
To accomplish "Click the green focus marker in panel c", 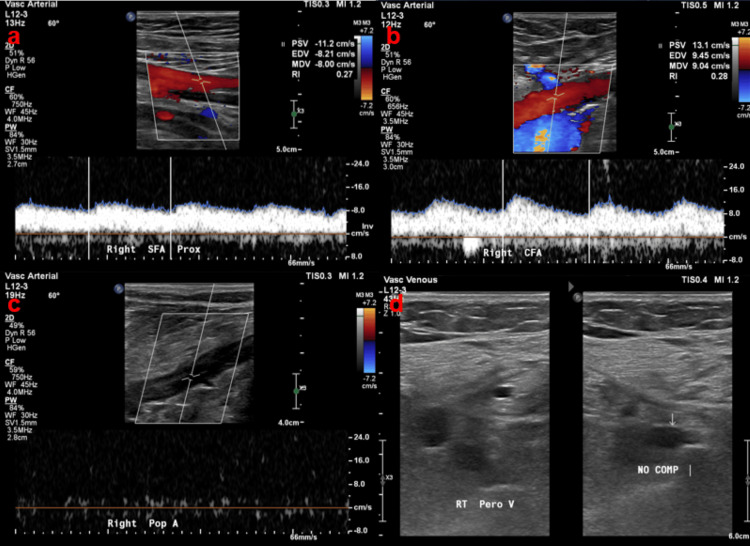I will [296, 391].
